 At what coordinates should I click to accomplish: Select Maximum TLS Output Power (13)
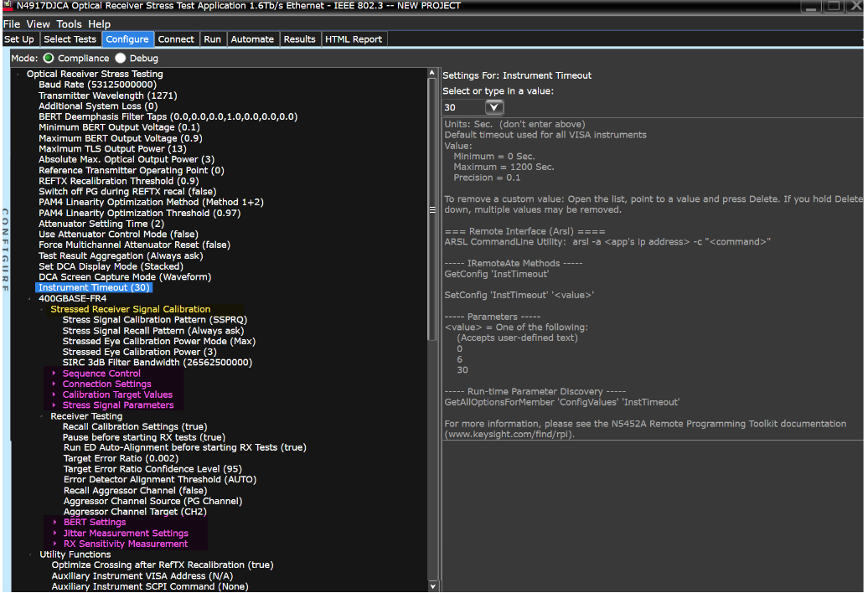[x=112, y=149]
